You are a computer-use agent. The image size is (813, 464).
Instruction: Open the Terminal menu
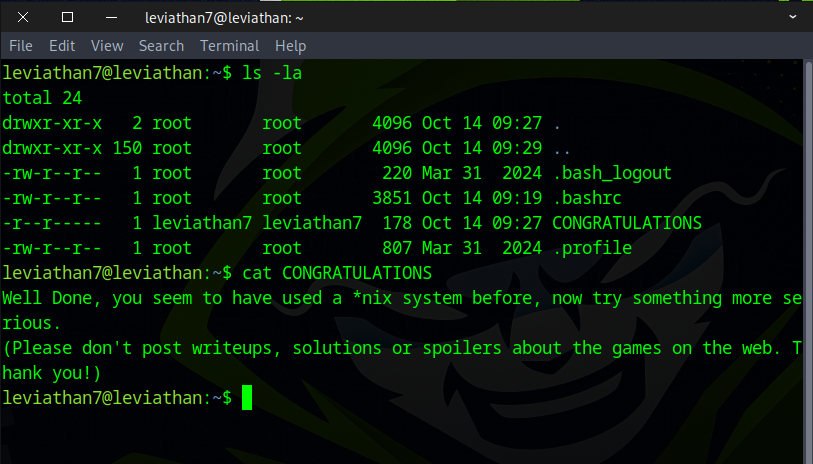pyautogui.click(x=229, y=46)
